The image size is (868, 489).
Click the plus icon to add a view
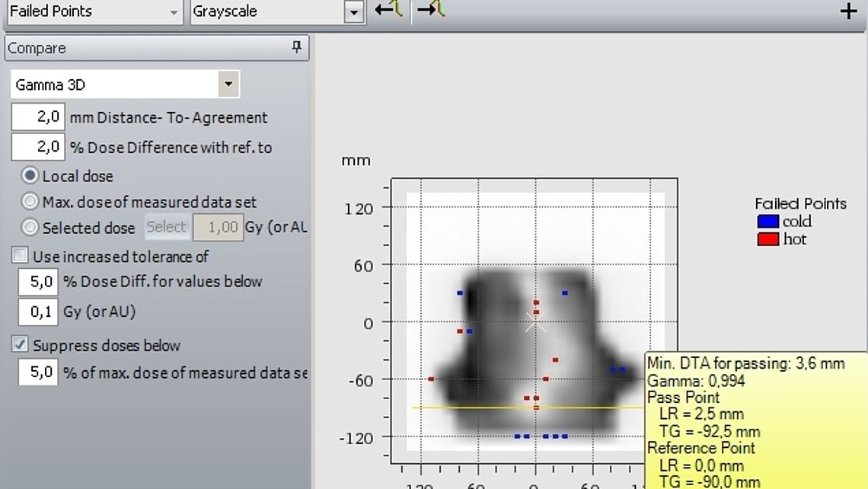847,11
